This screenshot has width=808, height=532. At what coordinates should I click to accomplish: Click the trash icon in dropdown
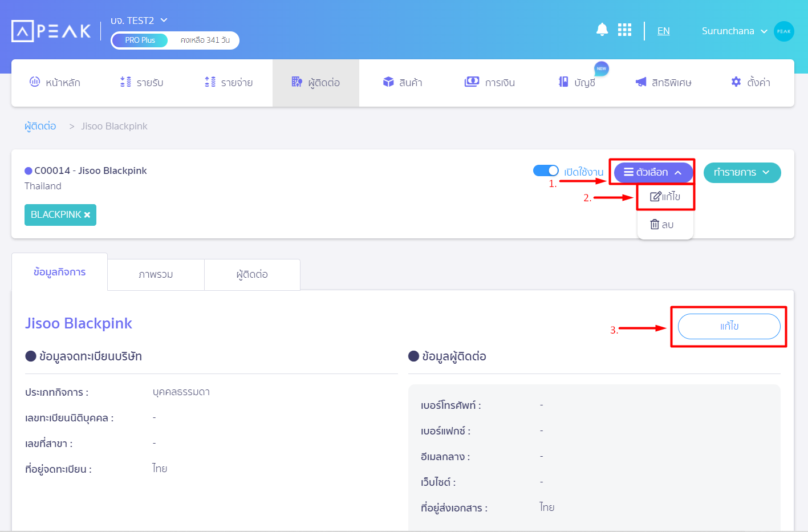coord(655,225)
